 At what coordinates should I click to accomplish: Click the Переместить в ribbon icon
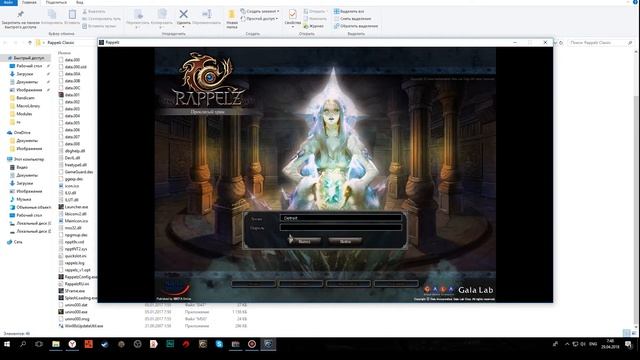(x=138, y=14)
